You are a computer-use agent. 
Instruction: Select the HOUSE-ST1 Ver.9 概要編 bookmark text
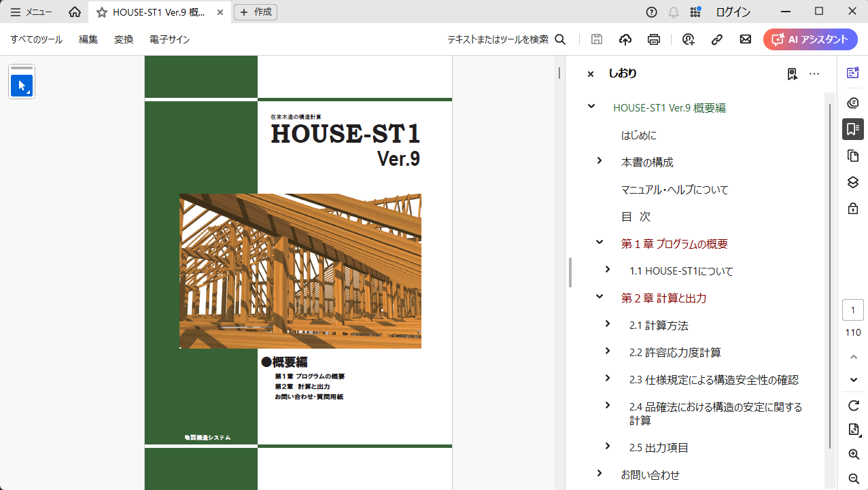[x=669, y=108]
